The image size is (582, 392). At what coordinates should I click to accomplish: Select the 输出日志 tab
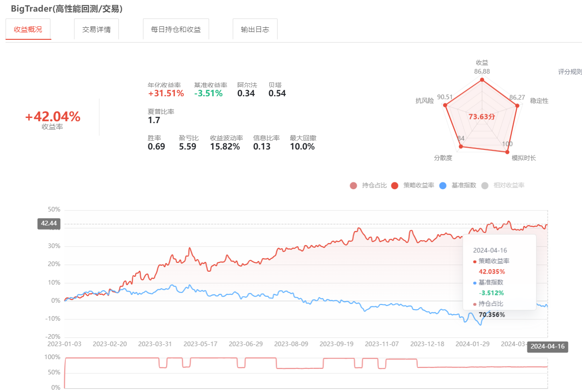click(255, 29)
